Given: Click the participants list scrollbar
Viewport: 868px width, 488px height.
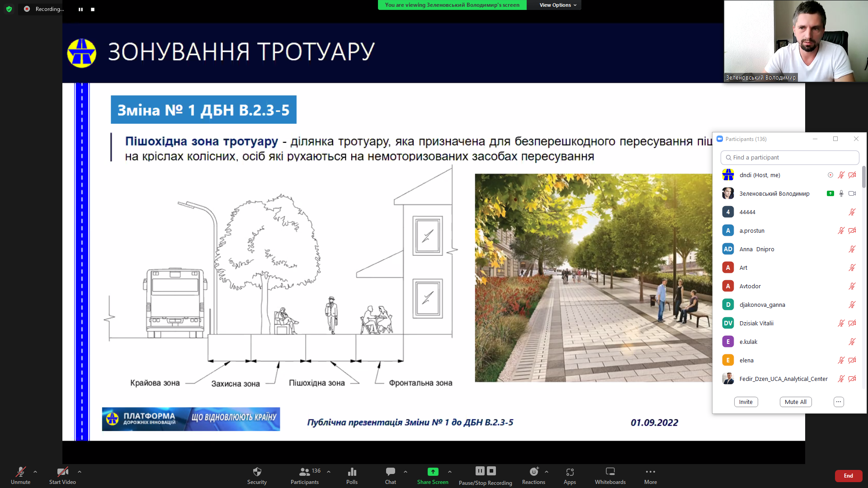Looking at the screenshot, I should (x=863, y=176).
